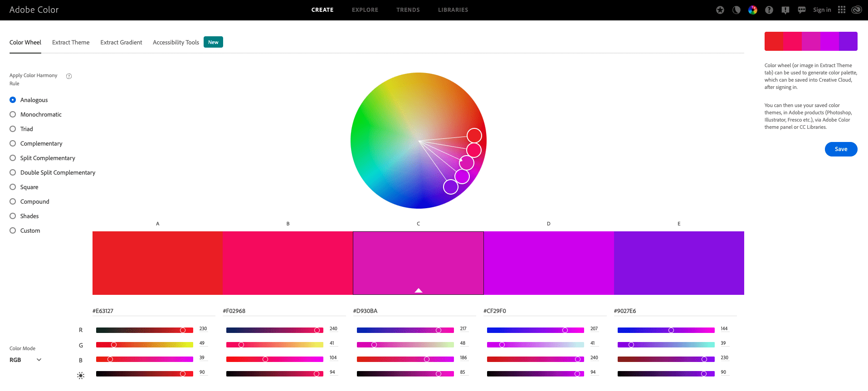Open the Extract Gradient tab
Image resolution: width=868 pixels, height=391 pixels.
point(121,42)
